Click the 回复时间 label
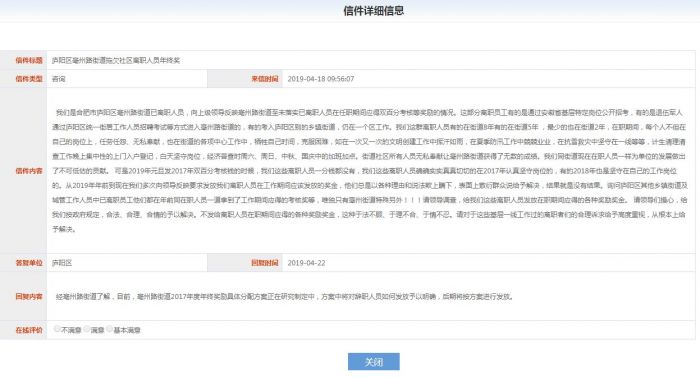The width and height of the screenshot is (700, 377). coord(265,263)
